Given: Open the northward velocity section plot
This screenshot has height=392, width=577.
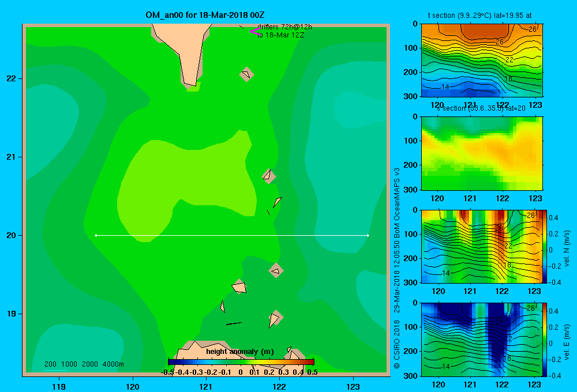Looking at the screenshot, I should (x=482, y=246).
